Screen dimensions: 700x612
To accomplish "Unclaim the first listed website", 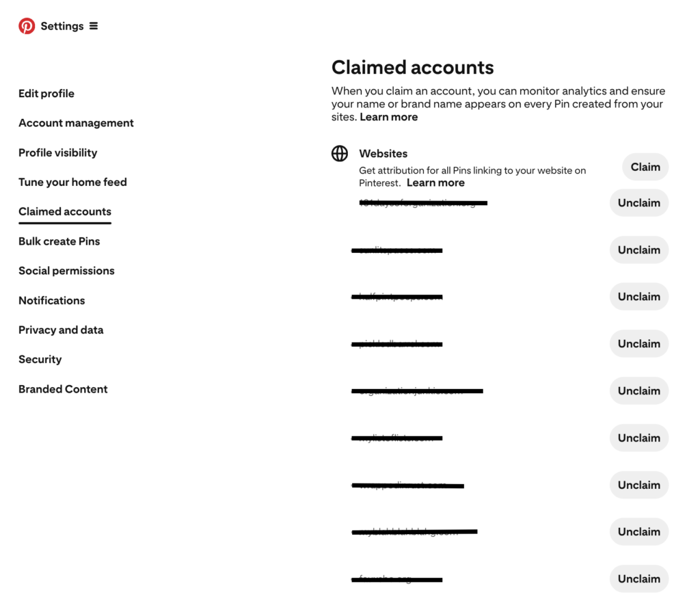I will tap(638, 203).
